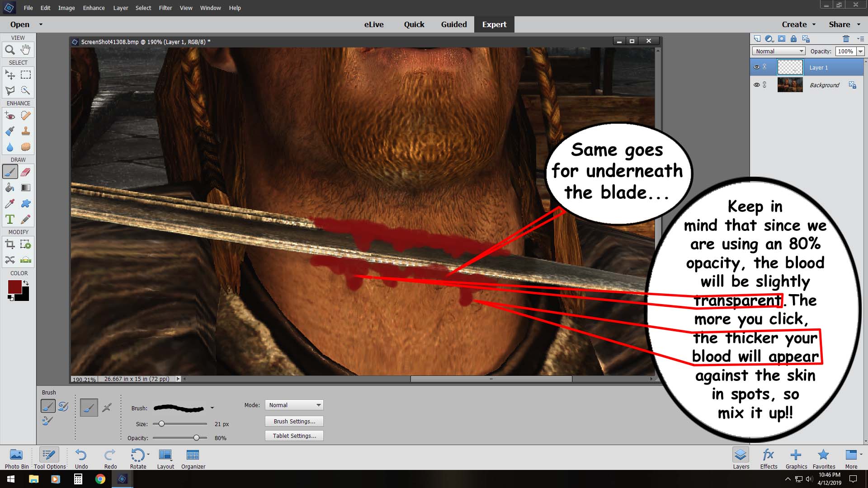868x488 pixels.
Task: Switch to Impressionist Brush variant
Action: pos(63,406)
